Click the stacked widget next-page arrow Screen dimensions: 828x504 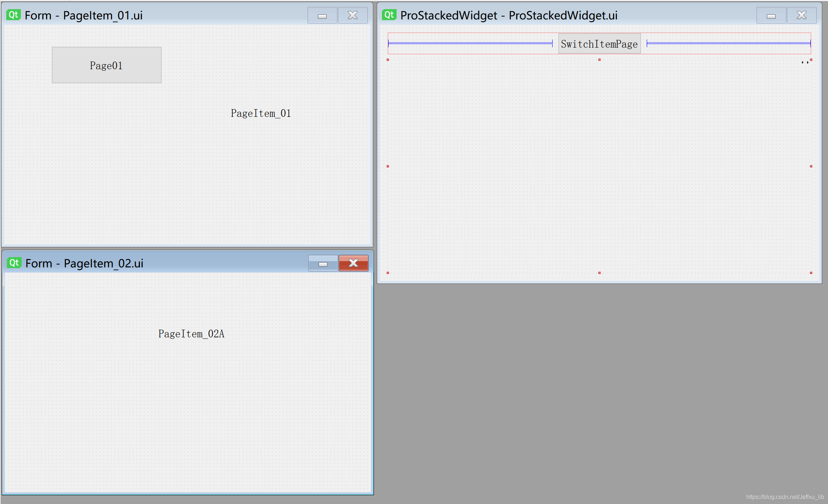pos(807,62)
